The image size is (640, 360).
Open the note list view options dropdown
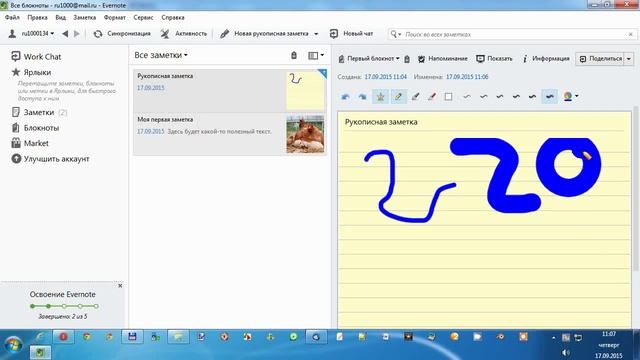[x=316, y=55]
